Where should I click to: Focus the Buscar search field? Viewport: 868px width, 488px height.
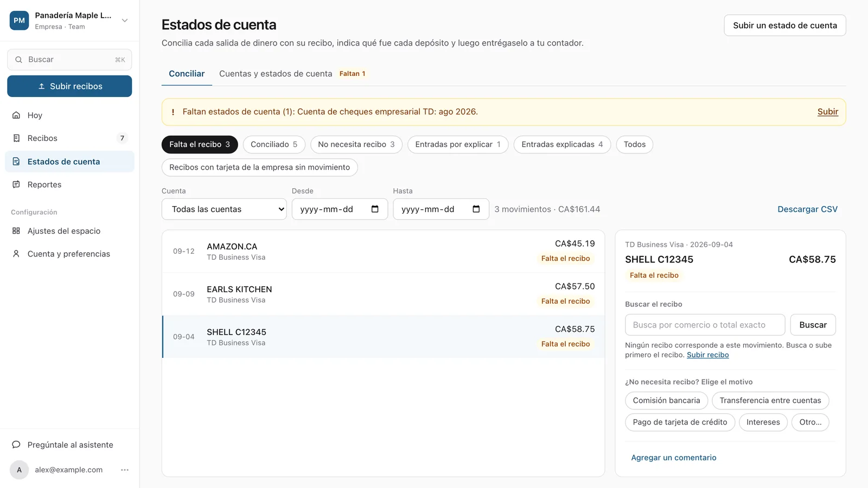point(69,60)
